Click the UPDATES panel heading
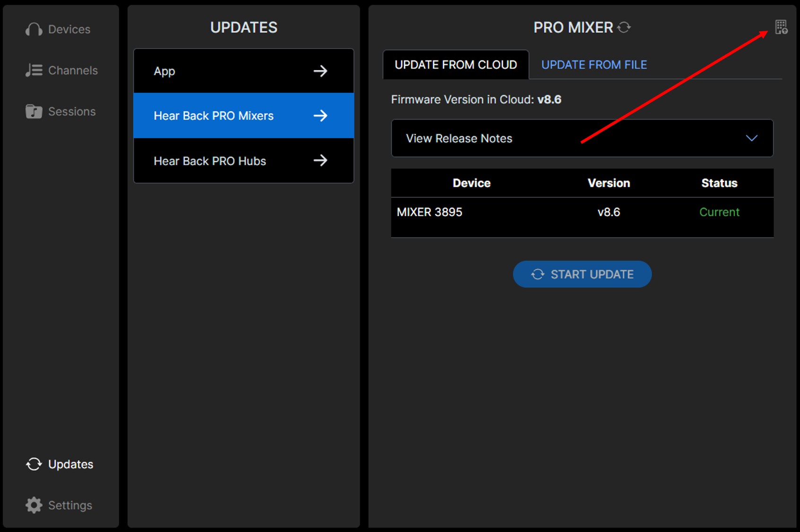Screen dimensions: 800x532 coord(243,27)
